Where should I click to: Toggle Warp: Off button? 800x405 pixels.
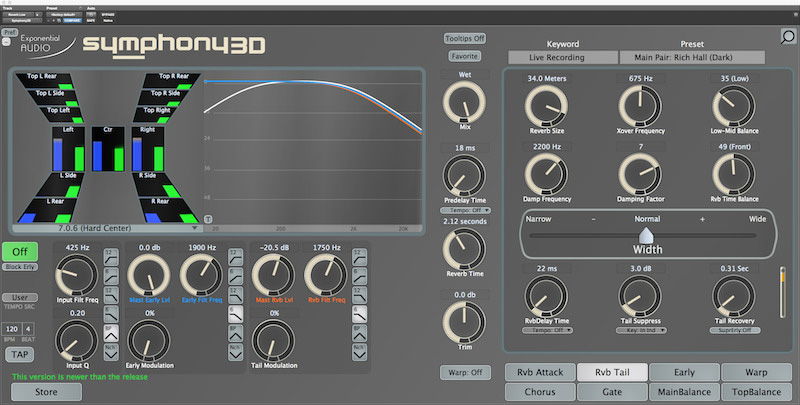pyautogui.click(x=465, y=372)
